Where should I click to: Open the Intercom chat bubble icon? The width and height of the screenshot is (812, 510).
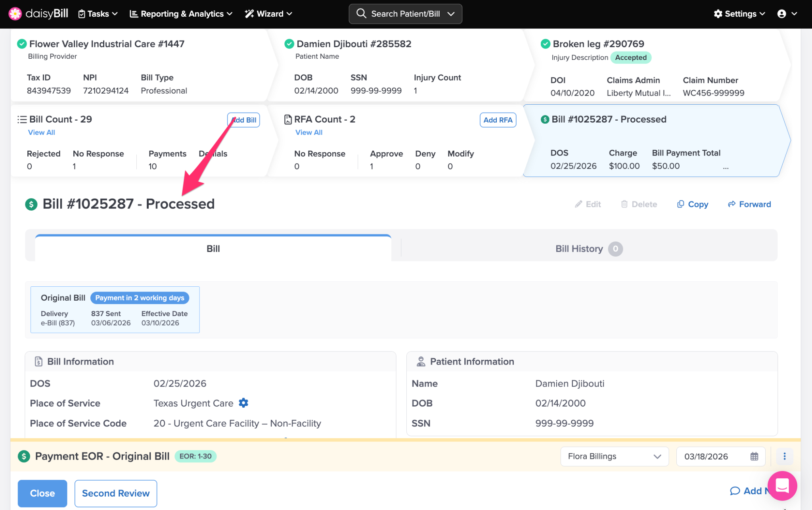pos(782,485)
